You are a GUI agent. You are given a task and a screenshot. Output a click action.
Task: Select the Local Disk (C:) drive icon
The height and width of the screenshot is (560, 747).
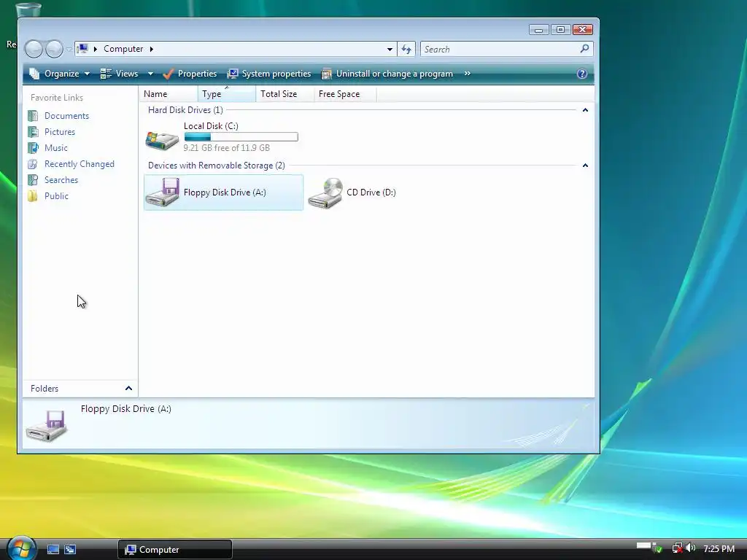[x=162, y=139]
